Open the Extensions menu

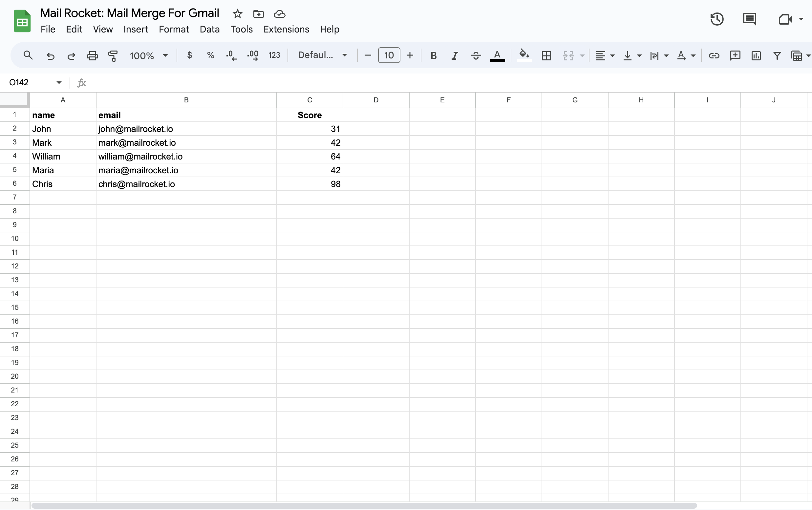tap(286, 29)
